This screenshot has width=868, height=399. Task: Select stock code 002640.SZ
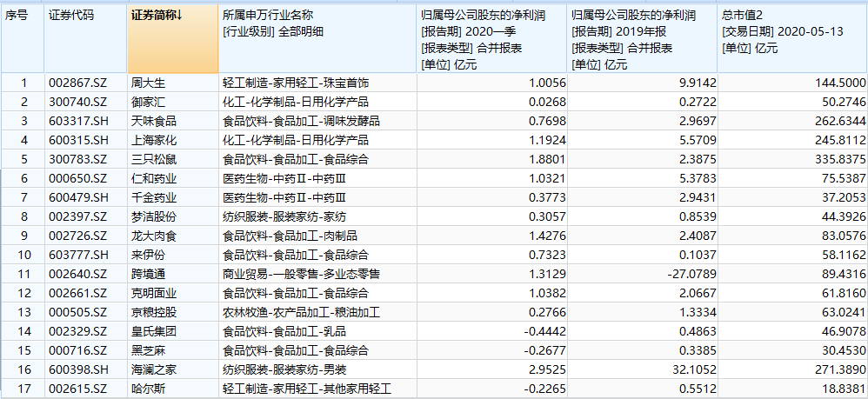[85, 274]
